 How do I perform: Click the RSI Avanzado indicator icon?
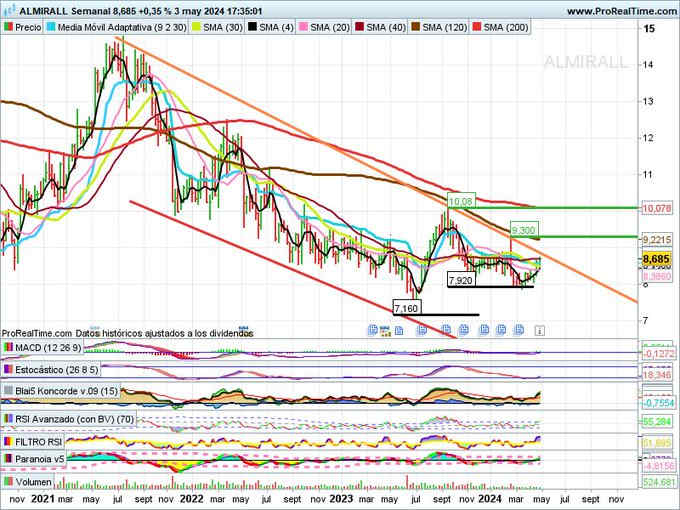click(8, 419)
